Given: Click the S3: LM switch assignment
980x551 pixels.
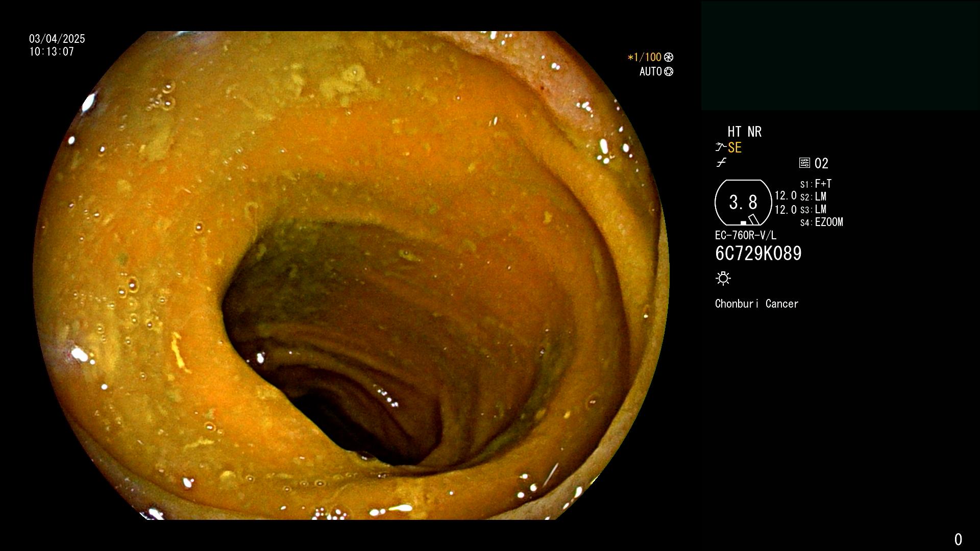Looking at the screenshot, I should [813, 209].
